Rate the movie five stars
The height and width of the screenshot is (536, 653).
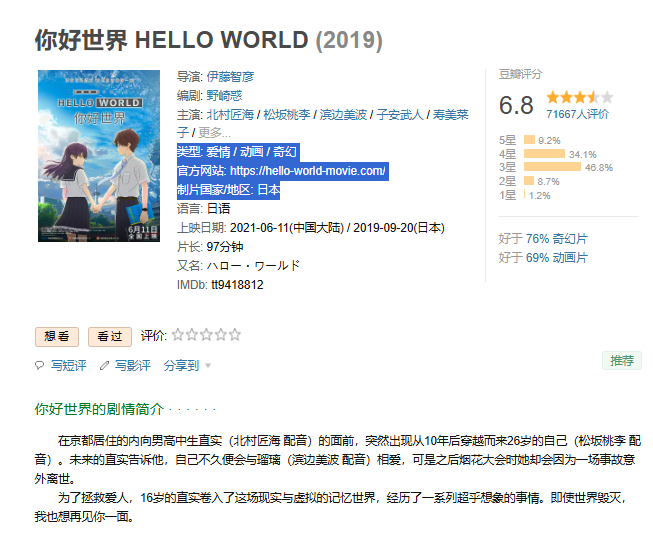click(x=235, y=335)
